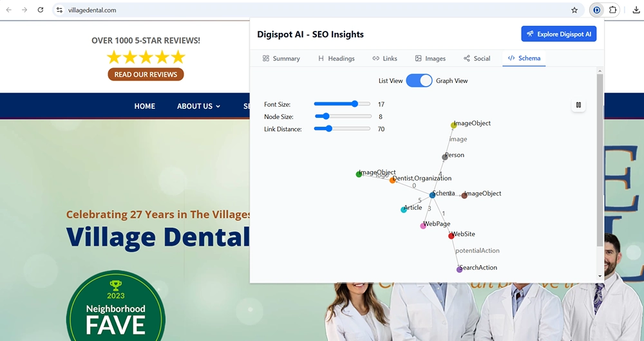The width and height of the screenshot is (644, 341).
Task: Open the Home menu item
Action: pos(144,106)
